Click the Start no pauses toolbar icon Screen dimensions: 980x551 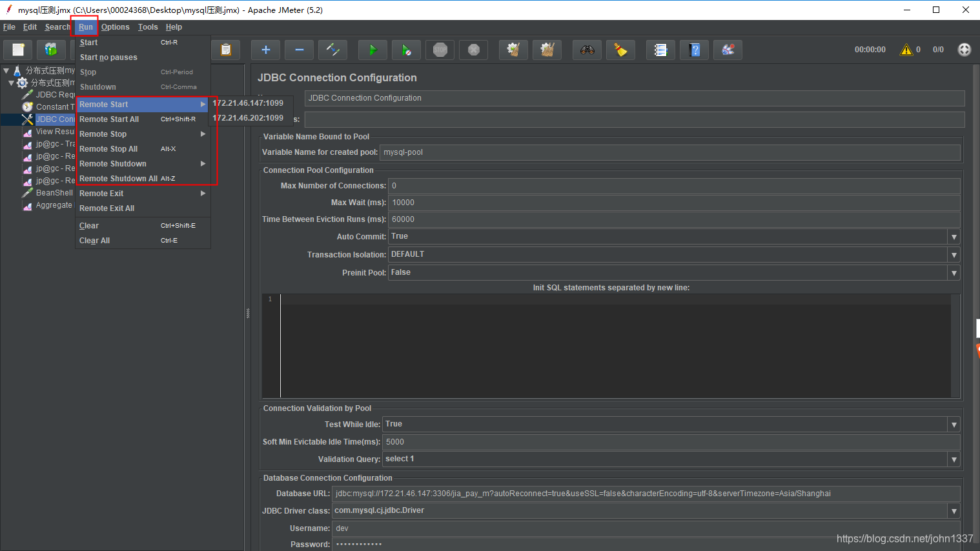pyautogui.click(x=406, y=50)
